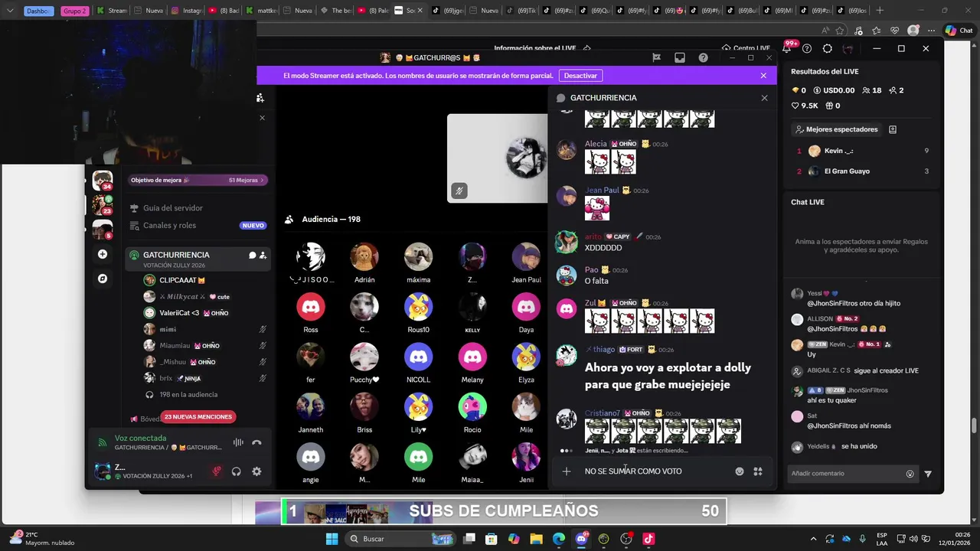Toggle Discord microphone mute button
Viewport: 980px width, 551px height.
click(216, 471)
